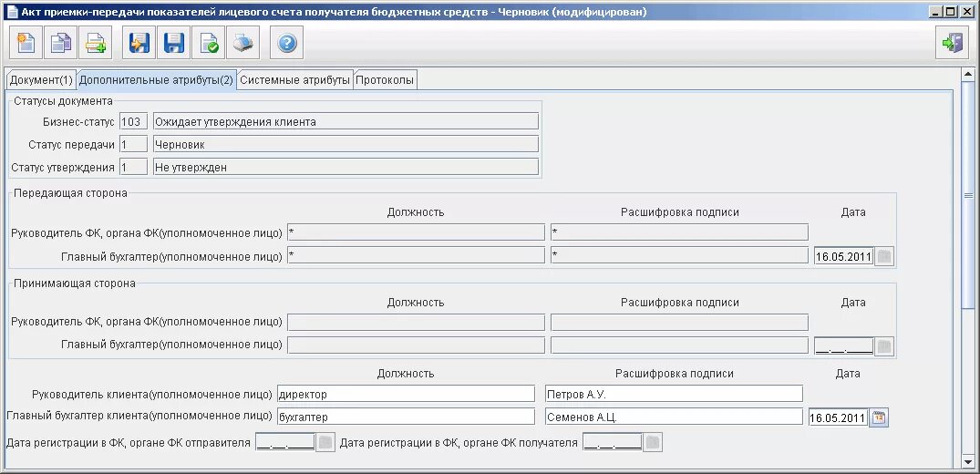
Task: Click the 'Главный бухгалтер клиента(уполномоченное лицо)' label
Action: [x=139, y=416]
